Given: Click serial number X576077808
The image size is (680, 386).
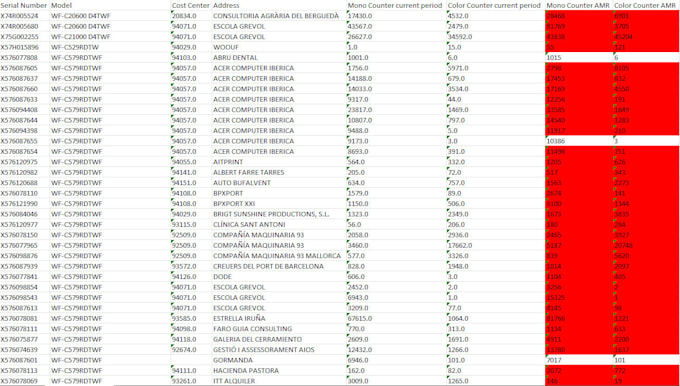Looking at the screenshot, I should click(x=19, y=58).
